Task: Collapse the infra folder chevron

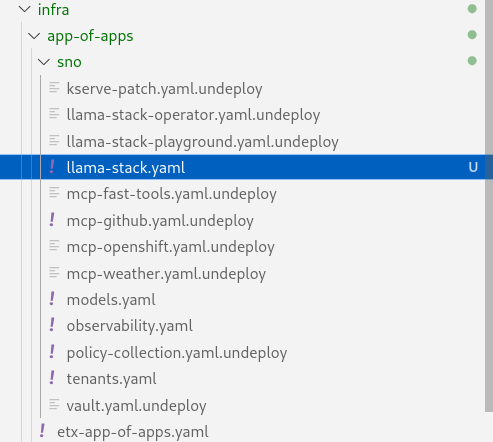Action: click(25, 9)
